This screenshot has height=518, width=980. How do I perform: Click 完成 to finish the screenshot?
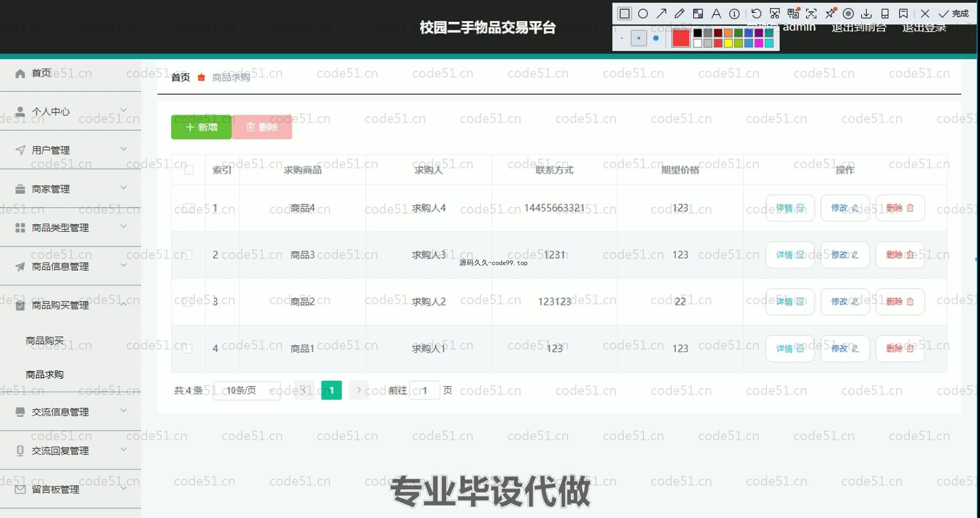click(954, 14)
